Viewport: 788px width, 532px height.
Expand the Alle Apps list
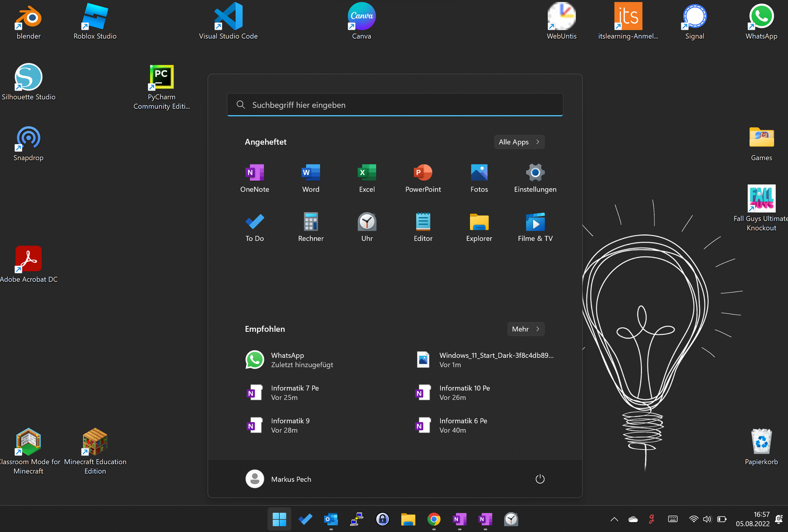click(519, 142)
